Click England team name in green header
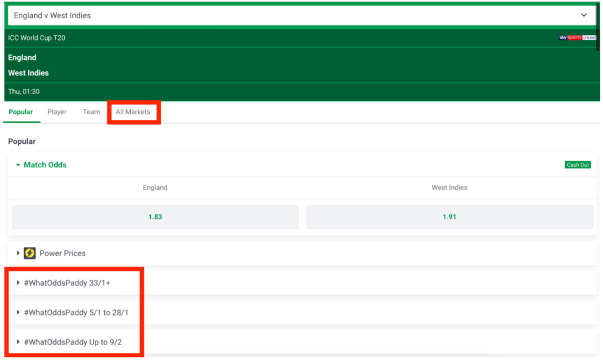 tap(22, 58)
